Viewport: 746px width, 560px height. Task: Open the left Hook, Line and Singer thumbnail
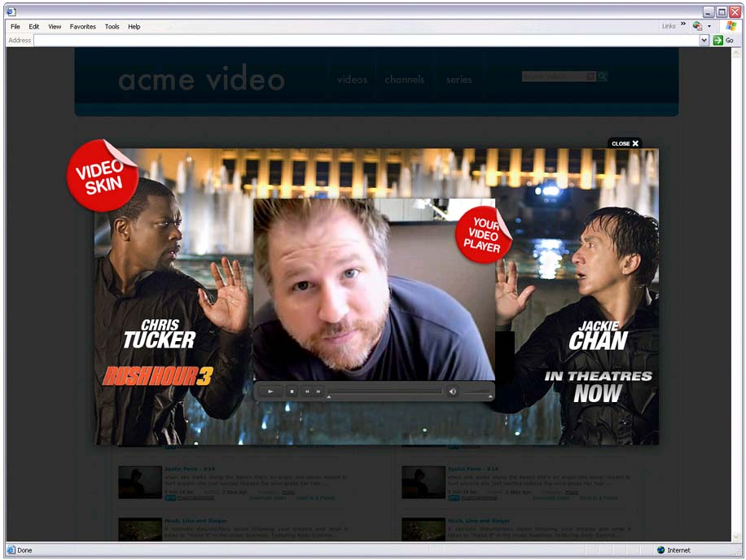coord(140,529)
